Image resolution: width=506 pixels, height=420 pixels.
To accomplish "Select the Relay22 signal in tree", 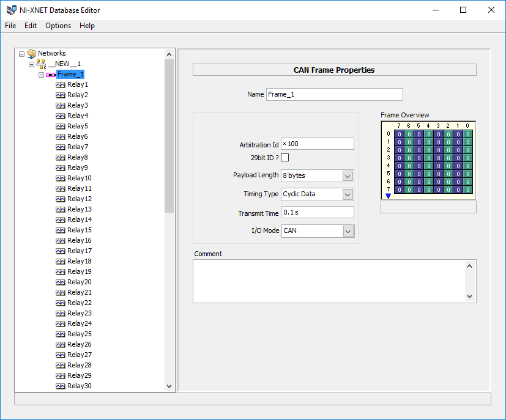I will [x=80, y=303].
